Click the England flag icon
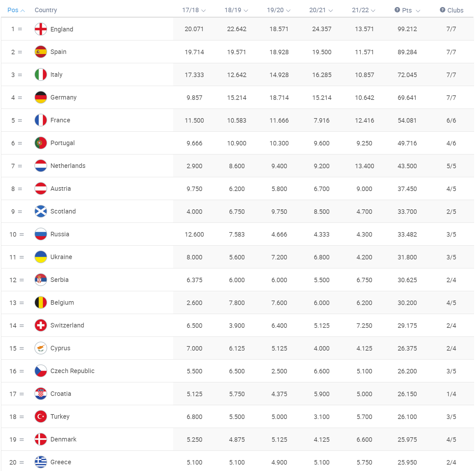476x471 pixels. [41, 29]
